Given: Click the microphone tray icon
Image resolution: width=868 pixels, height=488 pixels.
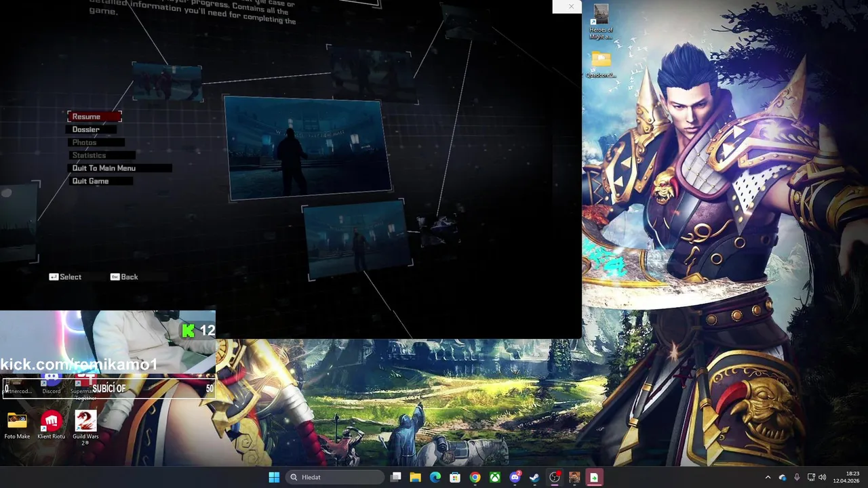Looking at the screenshot, I should pos(797,477).
